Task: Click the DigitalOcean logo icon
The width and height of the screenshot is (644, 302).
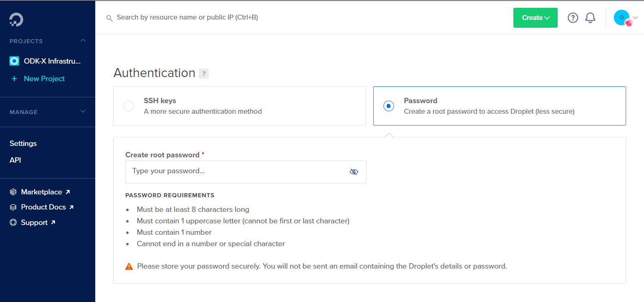Action: pyautogui.click(x=16, y=20)
